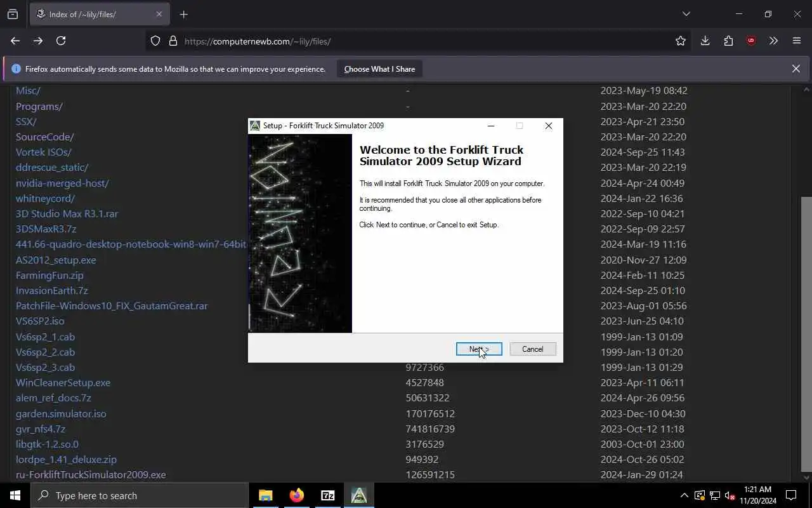This screenshot has width=812, height=508.
Task: Download ru-ForkliftTruckSimulator2009.exe file
Action: (91, 475)
